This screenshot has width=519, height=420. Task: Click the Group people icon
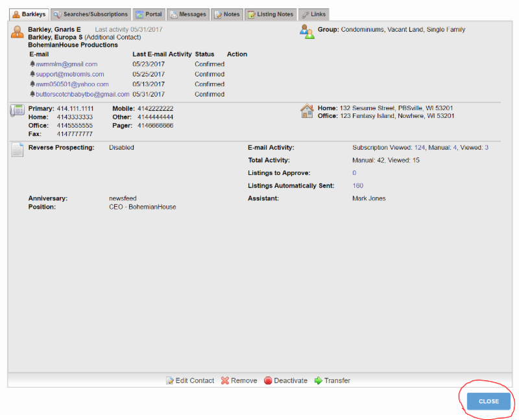click(307, 31)
